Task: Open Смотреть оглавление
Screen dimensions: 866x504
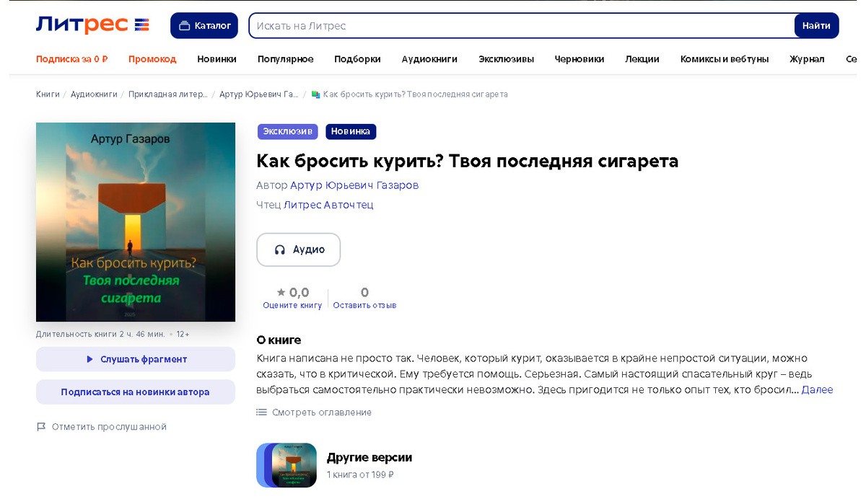Action: [314, 412]
